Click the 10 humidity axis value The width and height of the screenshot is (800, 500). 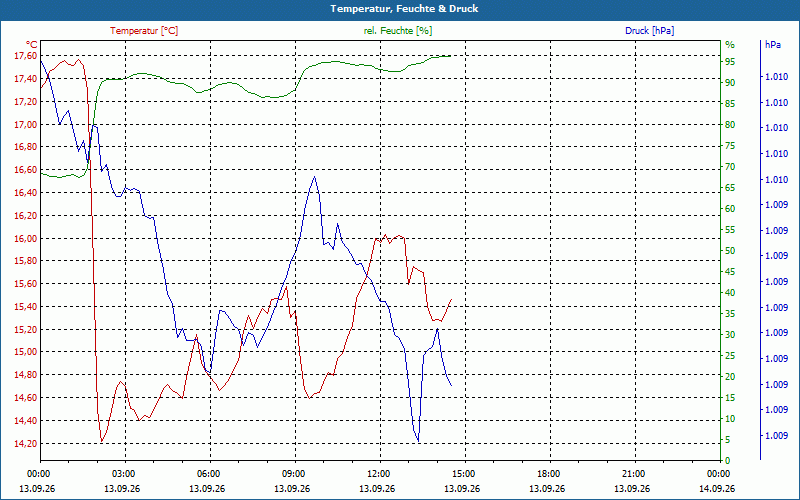[x=730, y=419]
